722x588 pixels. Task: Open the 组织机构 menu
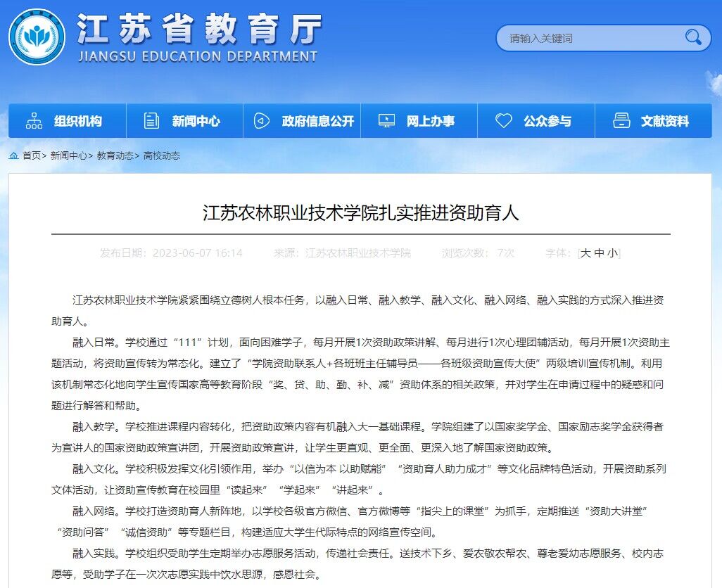click(77, 121)
